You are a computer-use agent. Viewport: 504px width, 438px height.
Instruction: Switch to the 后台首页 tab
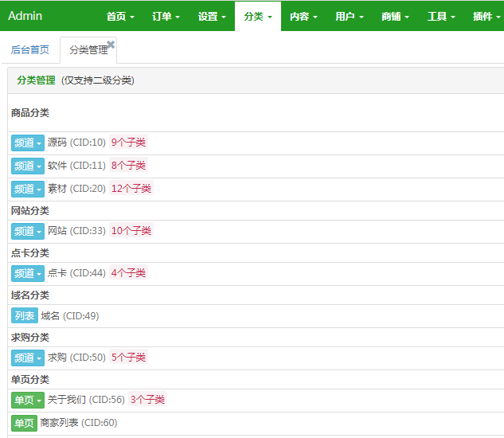pos(30,50)
